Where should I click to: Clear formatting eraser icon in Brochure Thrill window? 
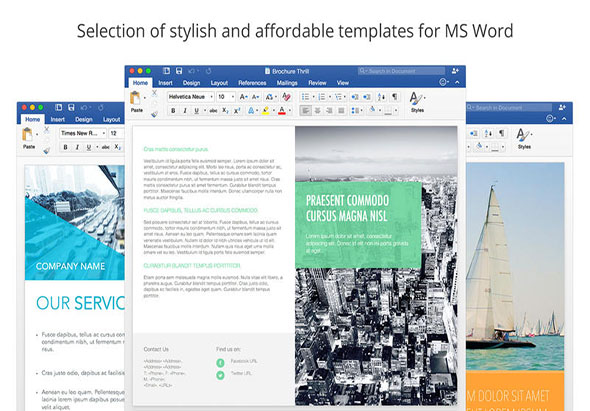click(286, 97)
